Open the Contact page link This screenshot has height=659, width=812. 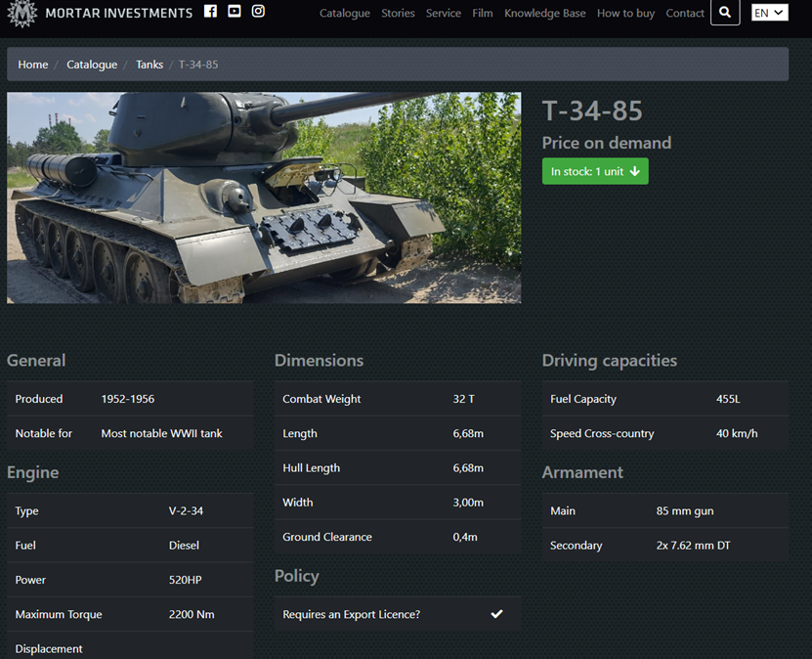684,13
